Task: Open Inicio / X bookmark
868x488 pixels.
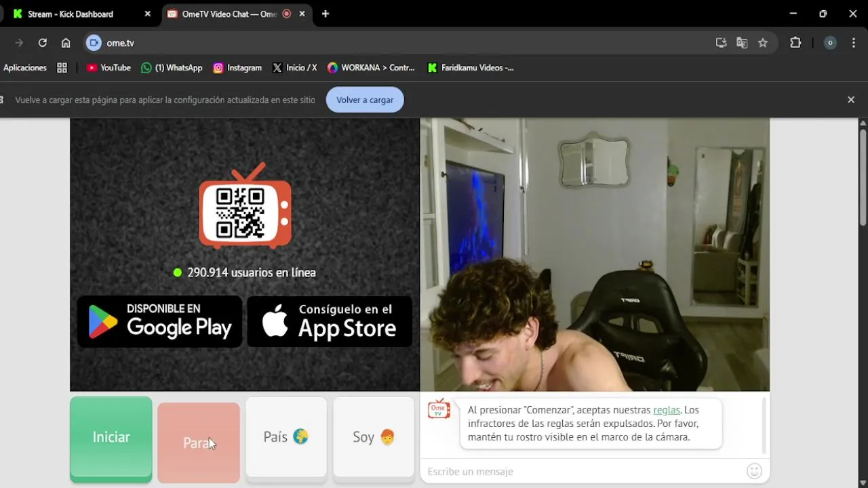Action: 294,68
